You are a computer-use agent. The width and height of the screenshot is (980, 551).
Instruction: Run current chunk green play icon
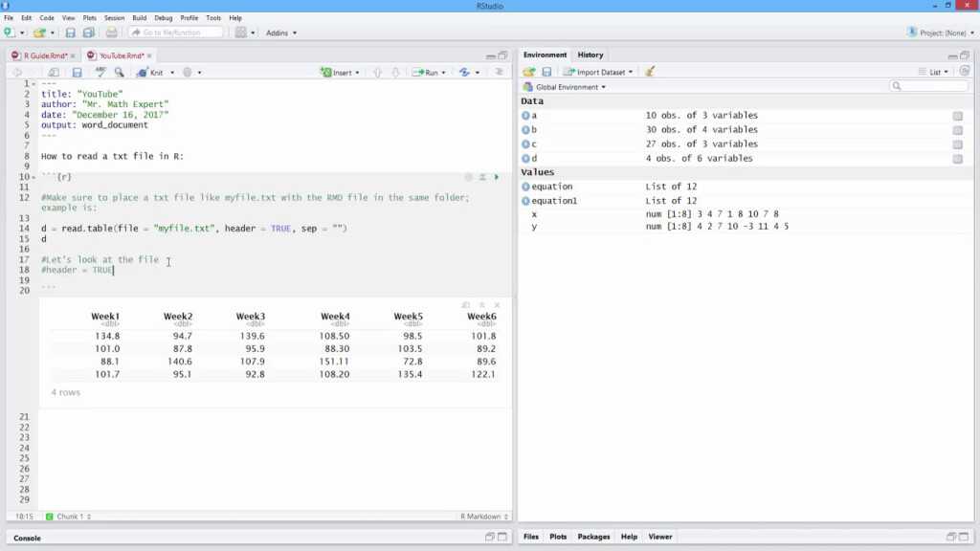click(x=497, y=177)
